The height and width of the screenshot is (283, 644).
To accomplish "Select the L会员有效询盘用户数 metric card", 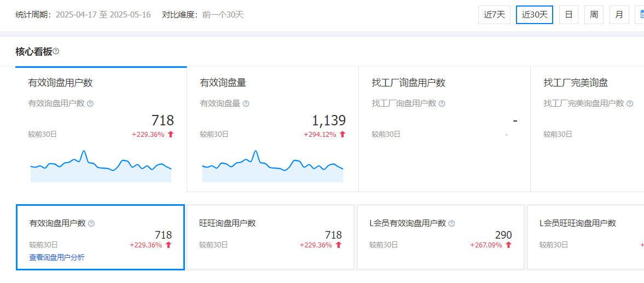I will point(440,238).
